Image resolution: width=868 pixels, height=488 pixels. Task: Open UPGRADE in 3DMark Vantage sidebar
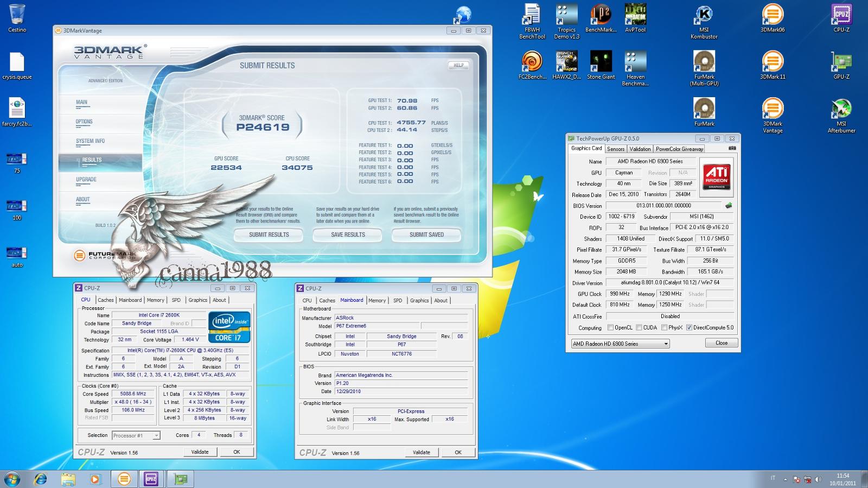click(86, 180)
